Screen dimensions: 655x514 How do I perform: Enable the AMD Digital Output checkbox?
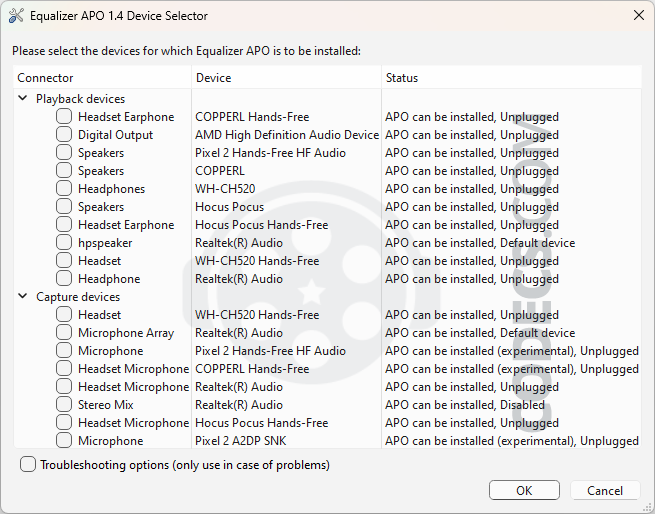coord(64,134)
